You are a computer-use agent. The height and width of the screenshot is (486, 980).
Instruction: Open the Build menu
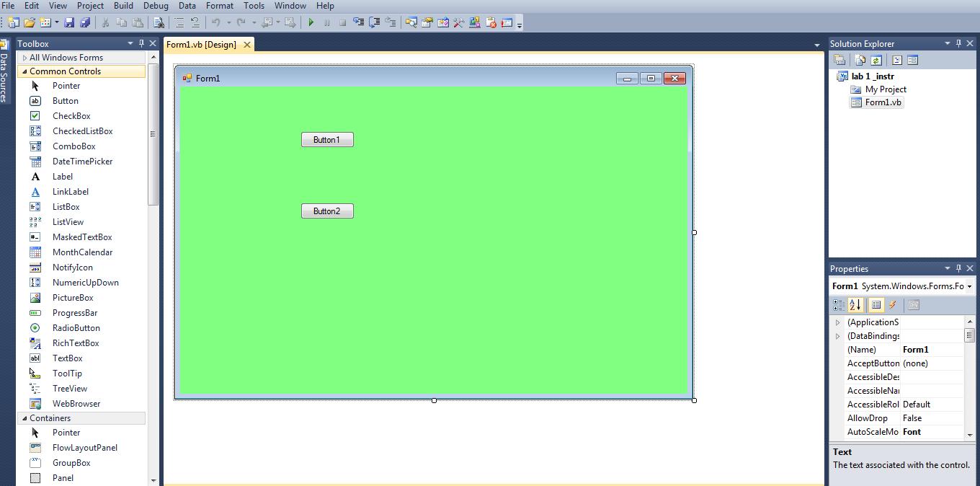(123, 6)
